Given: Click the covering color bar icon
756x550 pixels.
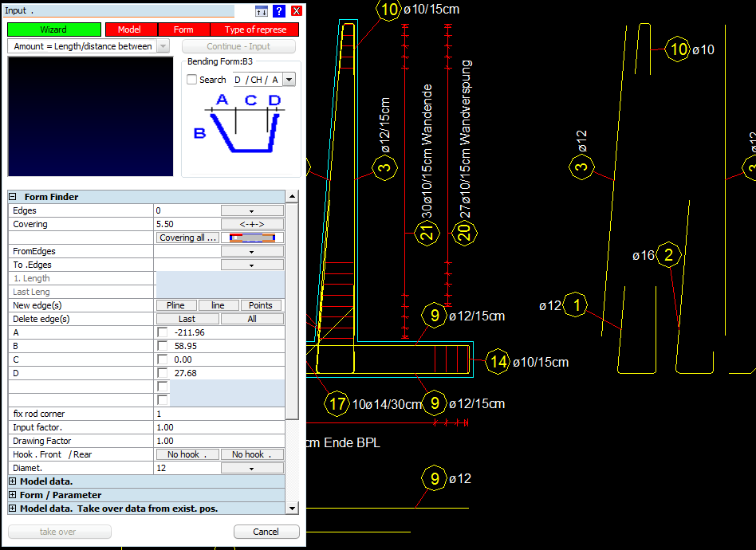Looking at the screenshot, I should pyautogui.click(x=252, y=238).
